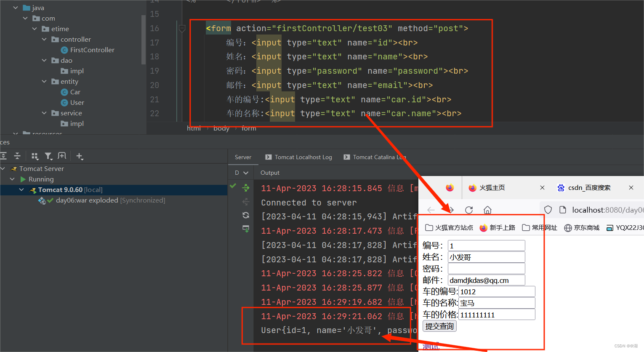Open 京东商城 bookmark
This screenshot has width=644, height=352.
click(582, 228)
